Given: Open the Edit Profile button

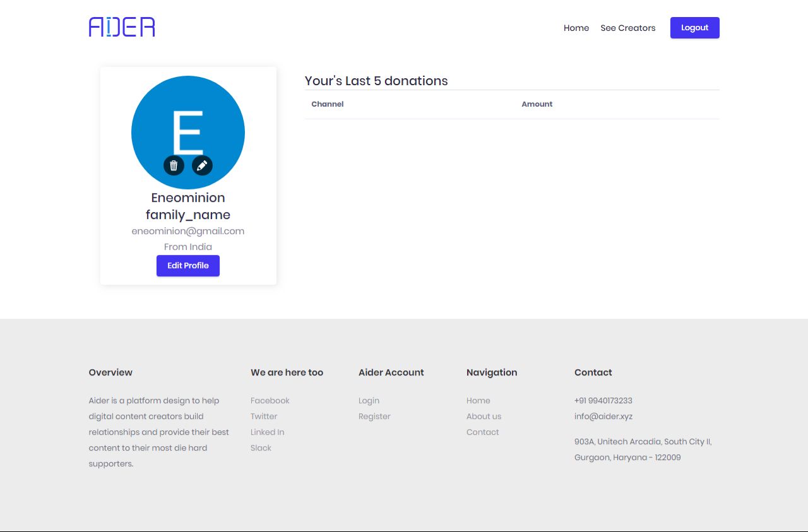Looking at the screenshot, I should pyautogui.click(x=188, y=266).
